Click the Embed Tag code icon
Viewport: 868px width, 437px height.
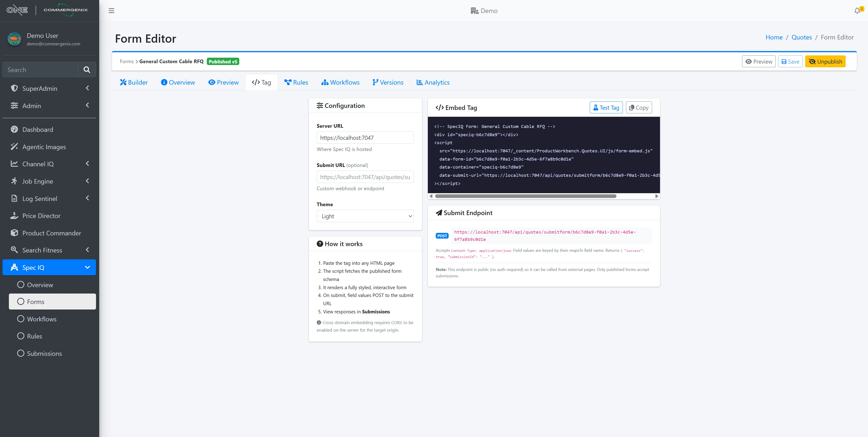tap(439, 108)
